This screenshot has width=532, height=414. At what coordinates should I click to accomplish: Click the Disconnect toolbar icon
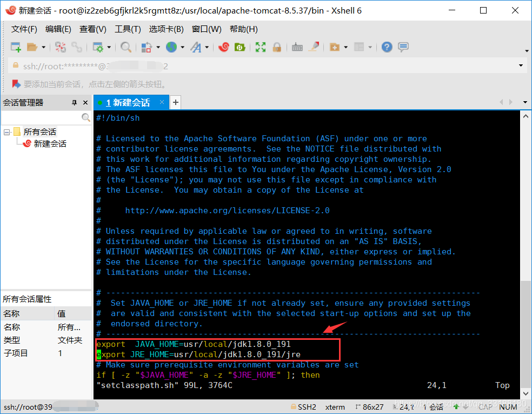pyautogui.click(x=61, y=47)
